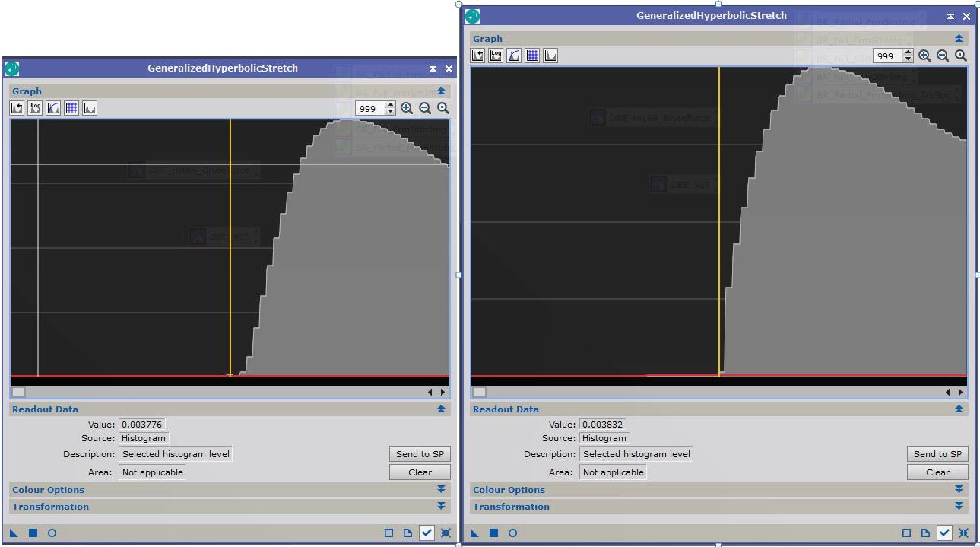Reset graph zoom with magnifier in right window

961,56
